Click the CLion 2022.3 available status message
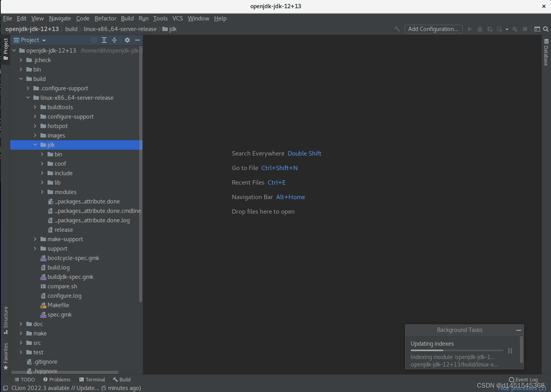This screenshot has height=392, width=551. point(76,388)
